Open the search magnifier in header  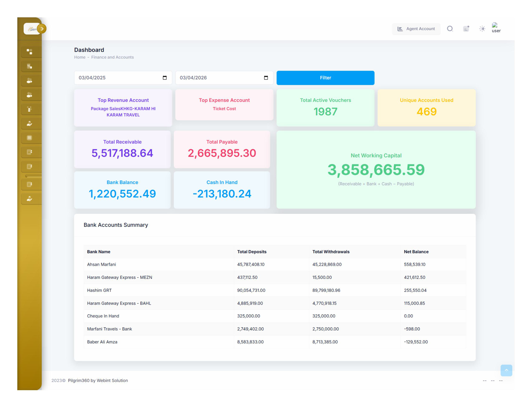point(450,29)
